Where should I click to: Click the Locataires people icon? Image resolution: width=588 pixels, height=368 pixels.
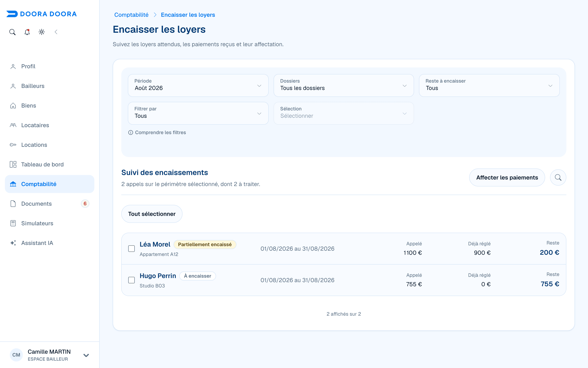tap(13, 125)
